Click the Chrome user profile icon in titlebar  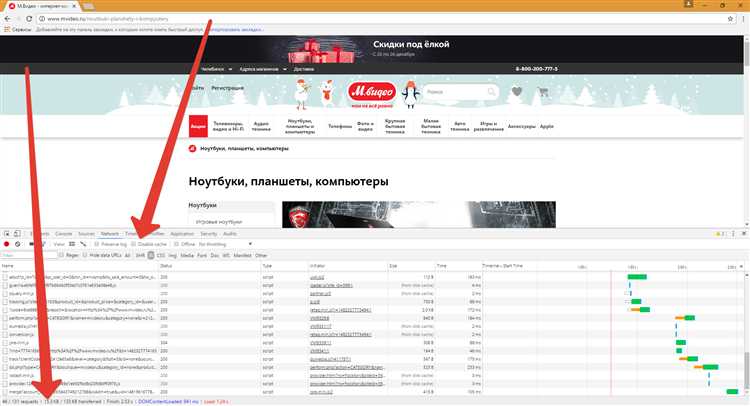[x=688, y=4]
